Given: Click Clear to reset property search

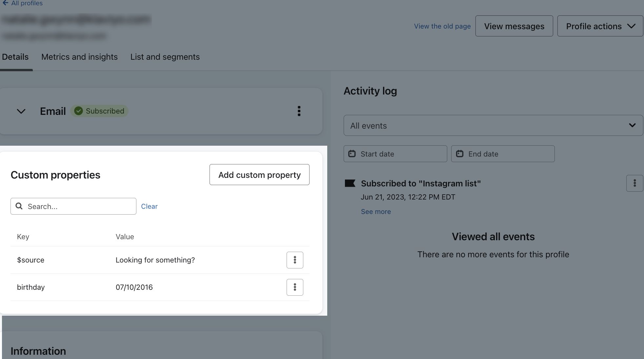Looking at the screenshot, I should point(149,206).
